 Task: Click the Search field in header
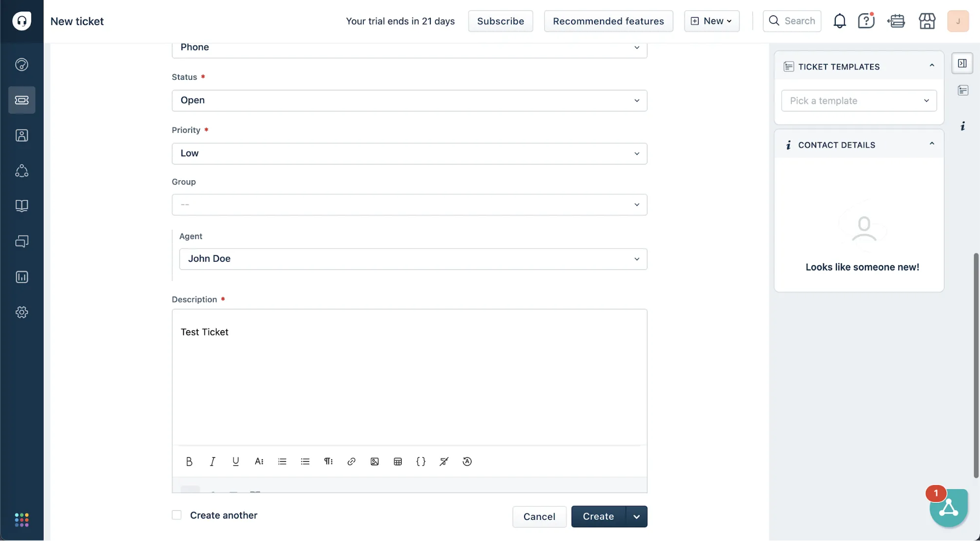pyautogui.click(x=792, y=21)
